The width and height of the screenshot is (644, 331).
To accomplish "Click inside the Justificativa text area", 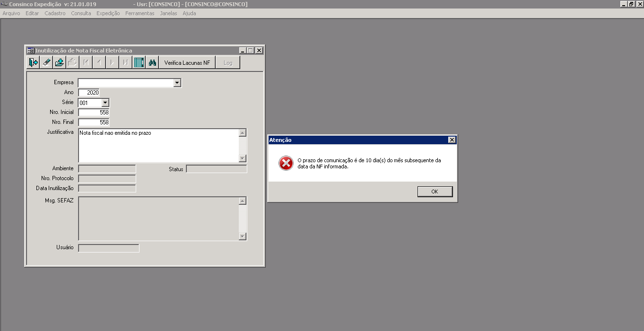I will [158, 145].
